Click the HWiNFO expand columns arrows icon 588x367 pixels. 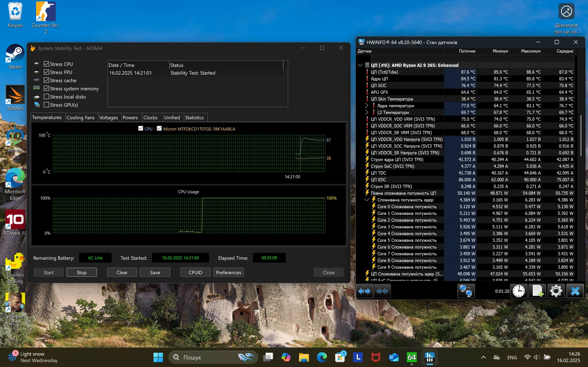coord(364,291)
